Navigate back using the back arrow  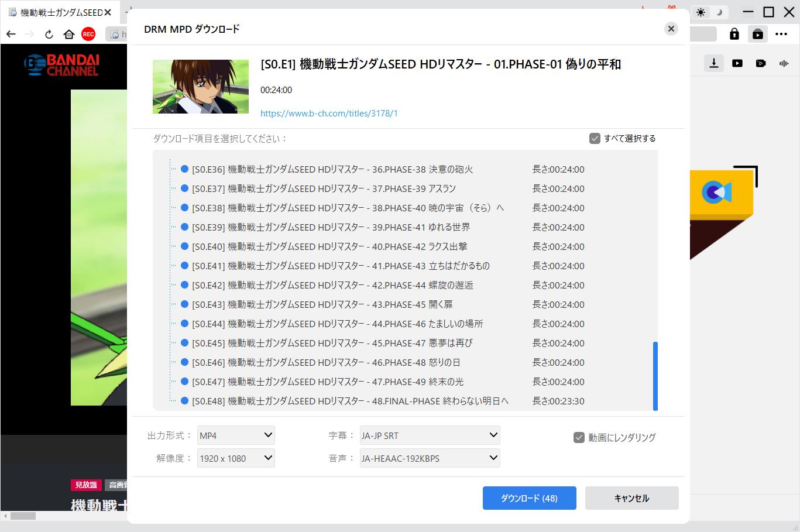point(11,35)
